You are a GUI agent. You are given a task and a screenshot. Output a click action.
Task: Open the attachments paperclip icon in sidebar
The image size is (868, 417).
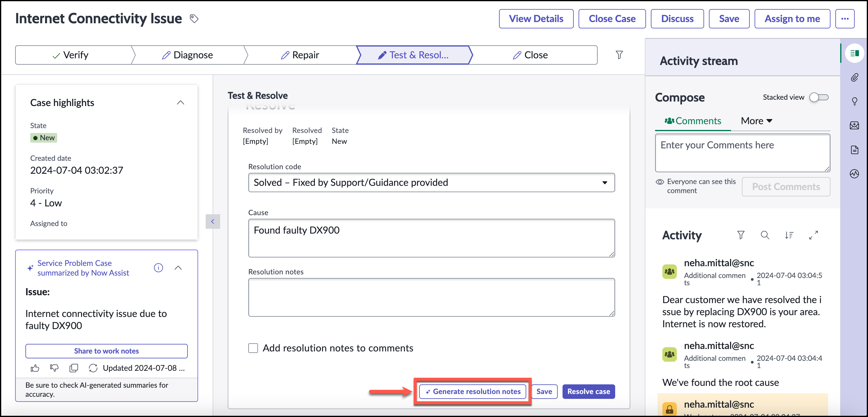pos(854,77)
